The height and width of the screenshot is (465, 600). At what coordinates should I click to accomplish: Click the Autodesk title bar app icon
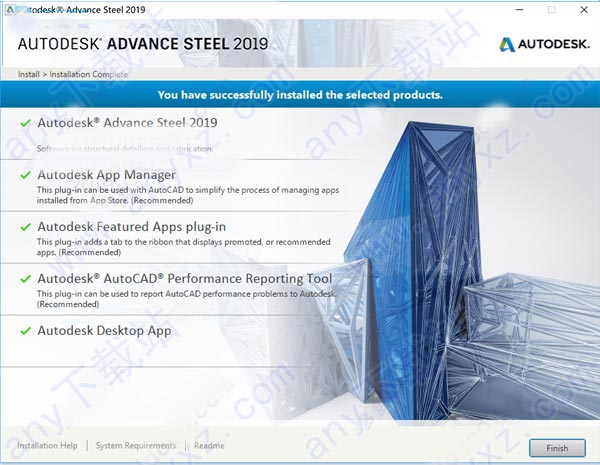point(10,10)
